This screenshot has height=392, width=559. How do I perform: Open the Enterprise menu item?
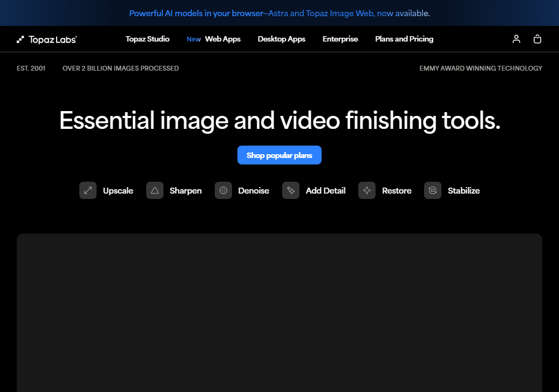(x=340, y=39)
